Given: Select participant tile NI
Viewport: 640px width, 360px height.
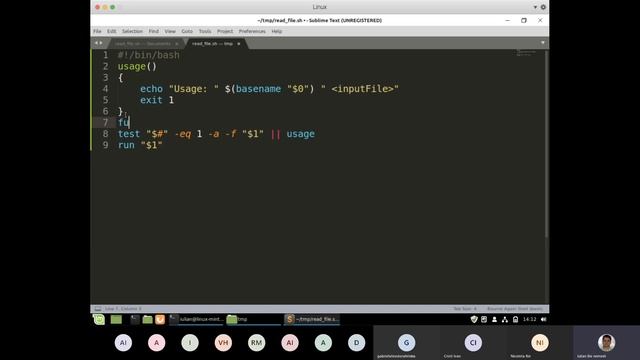Looking at the screenshot, I should (x=540, y=342).
